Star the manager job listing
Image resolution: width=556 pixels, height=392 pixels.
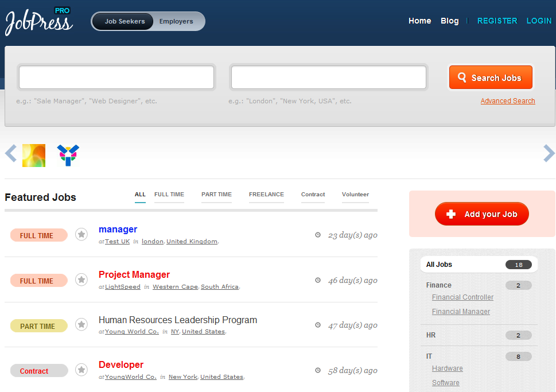pyautogui.click(x=81, y=235)
